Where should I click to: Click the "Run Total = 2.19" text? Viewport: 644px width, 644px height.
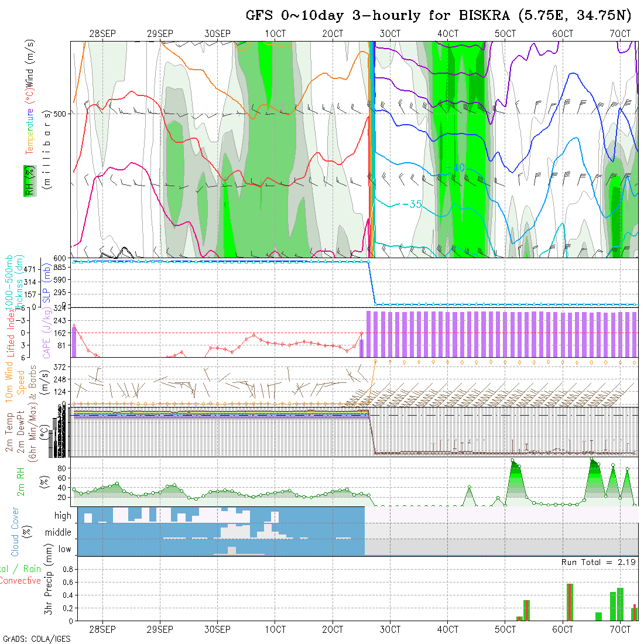(598, 562)
